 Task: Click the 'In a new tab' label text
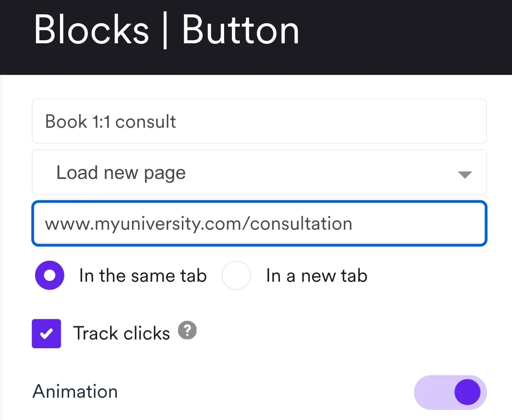[x=317, y=276]
